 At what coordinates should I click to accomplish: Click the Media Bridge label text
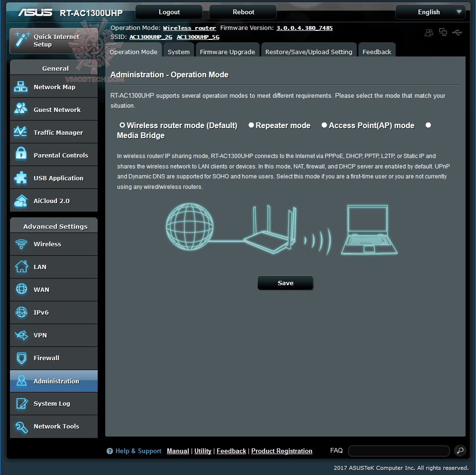141,136
